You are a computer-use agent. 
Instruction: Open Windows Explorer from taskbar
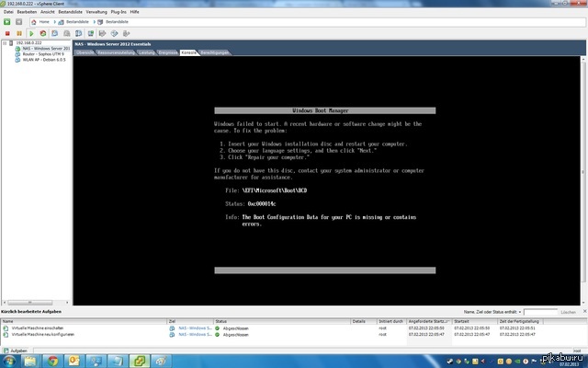click(30, 362)
